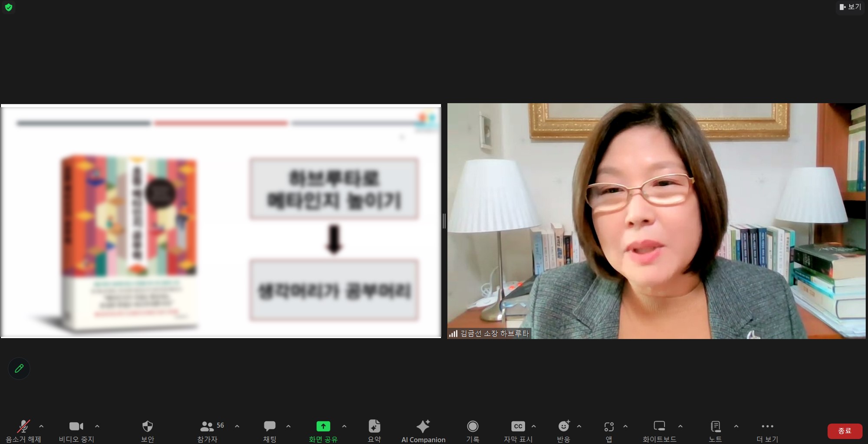Expand caption options arrow beside 자막 표시

pyautogui.click(x=534, y=427)
